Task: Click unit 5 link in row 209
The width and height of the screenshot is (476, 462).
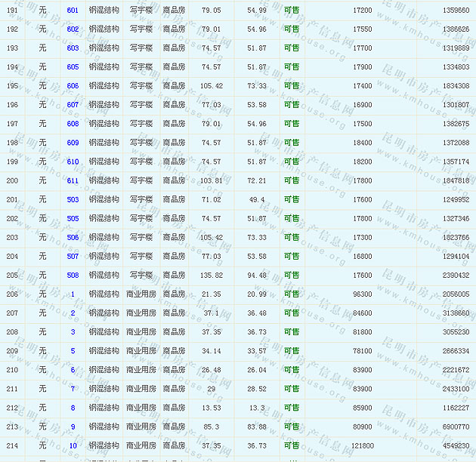Action: click(73, 351)
